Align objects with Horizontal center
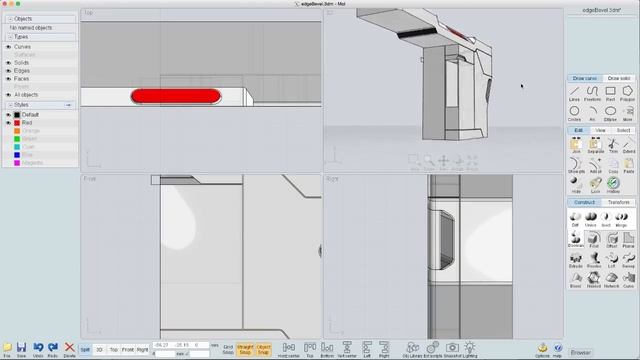 [289, 350]
